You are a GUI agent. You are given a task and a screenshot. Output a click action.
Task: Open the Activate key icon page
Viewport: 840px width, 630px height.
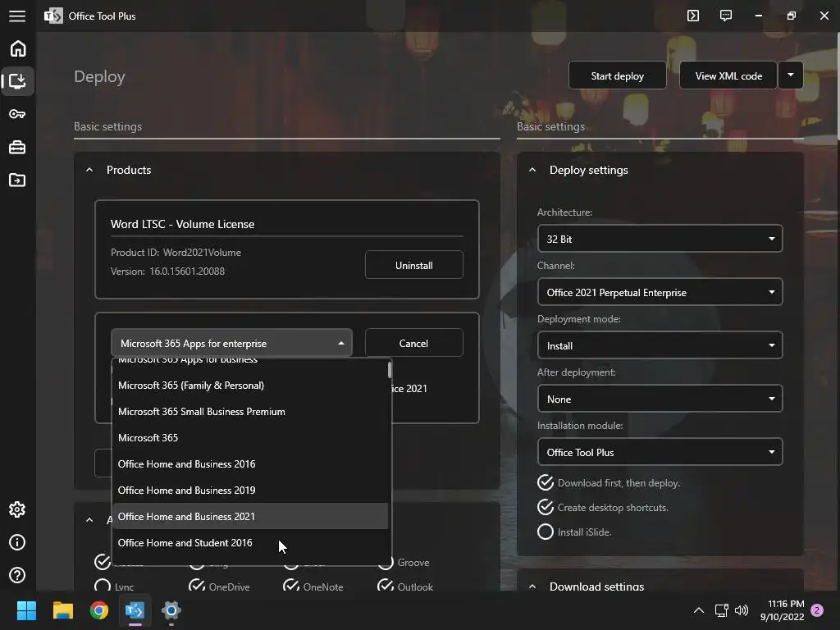18,114
